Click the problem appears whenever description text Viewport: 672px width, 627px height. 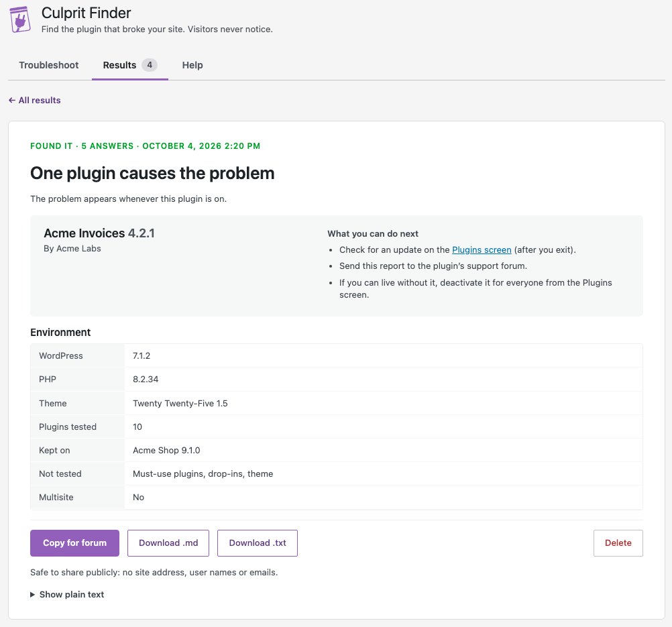coord(128,199)
